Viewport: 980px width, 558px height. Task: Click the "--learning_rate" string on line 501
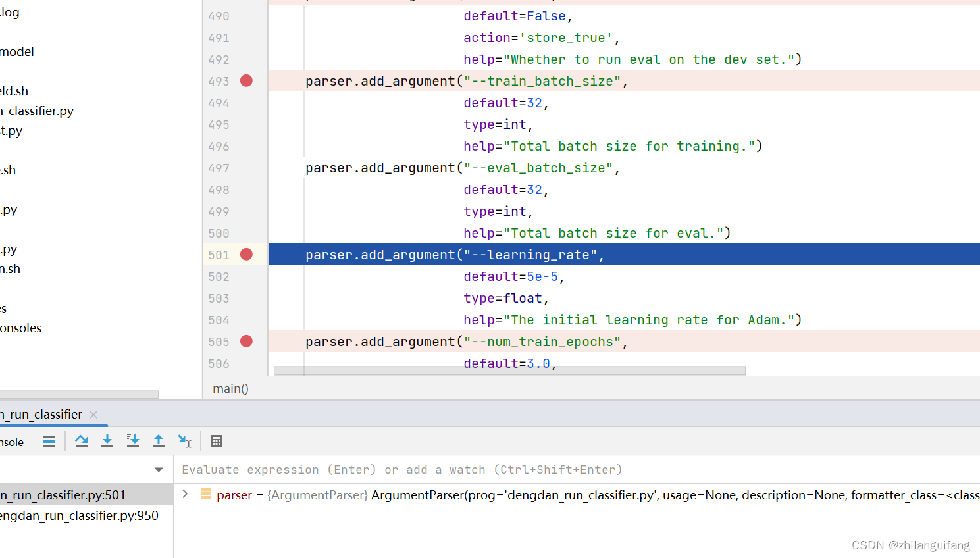(530, 255)
